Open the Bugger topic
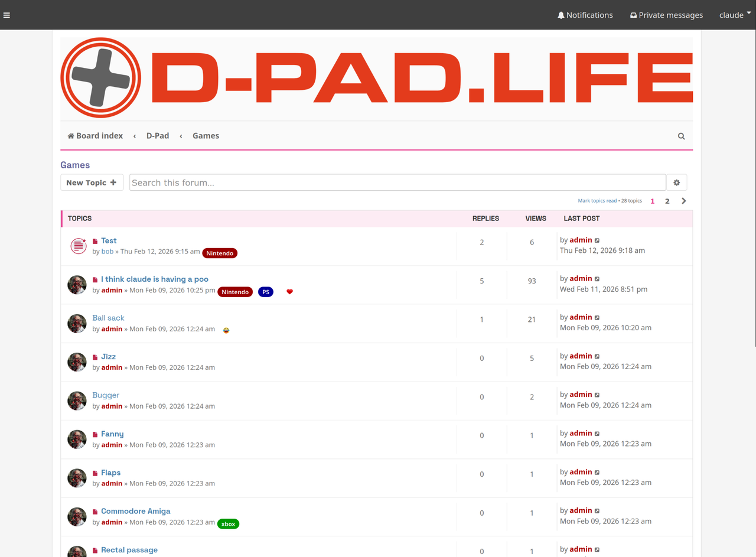The image size is (756, 557). pos(106,395)
